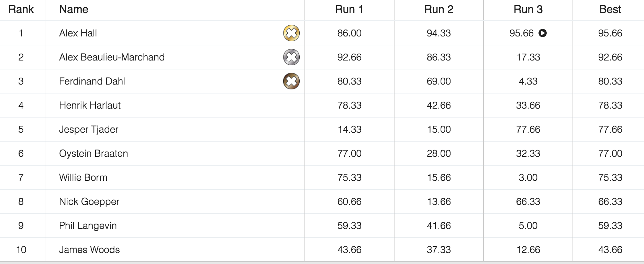Open Jesper Tjader's row name
This screenshot has height=264, width=644.
[x=89, y=130]
